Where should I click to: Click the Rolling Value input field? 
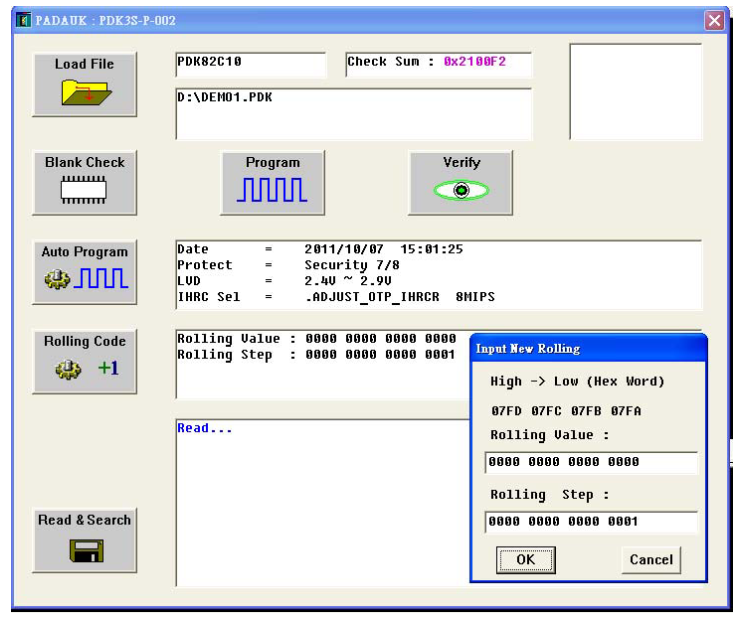point(591,463)
